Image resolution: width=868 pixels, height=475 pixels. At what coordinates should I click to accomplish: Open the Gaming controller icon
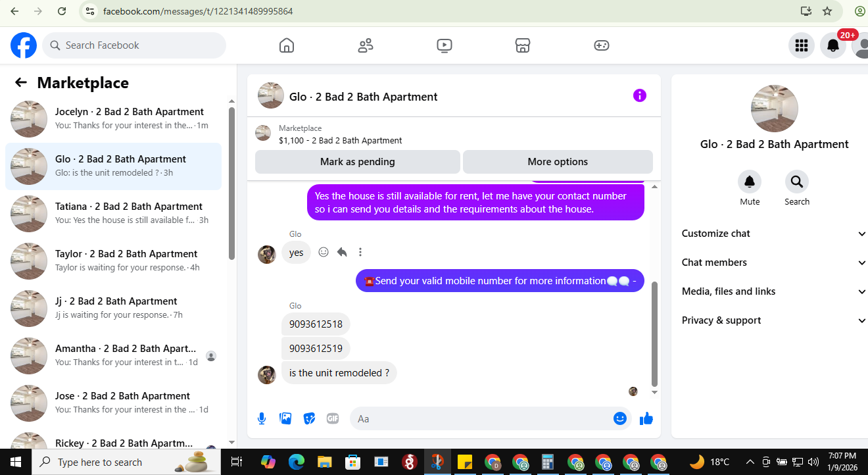pos(602,45)
